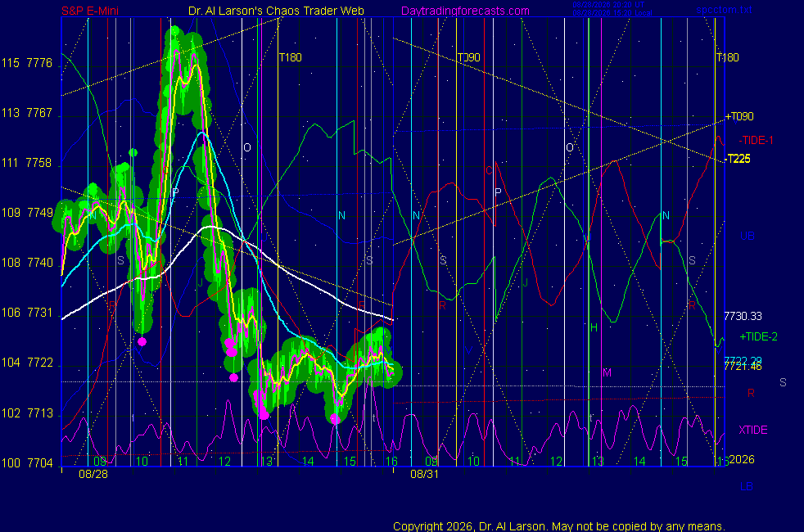
Task: Click the hour '10' tick under 08/31
Action: pyautogui.click(x=473, y=462)
